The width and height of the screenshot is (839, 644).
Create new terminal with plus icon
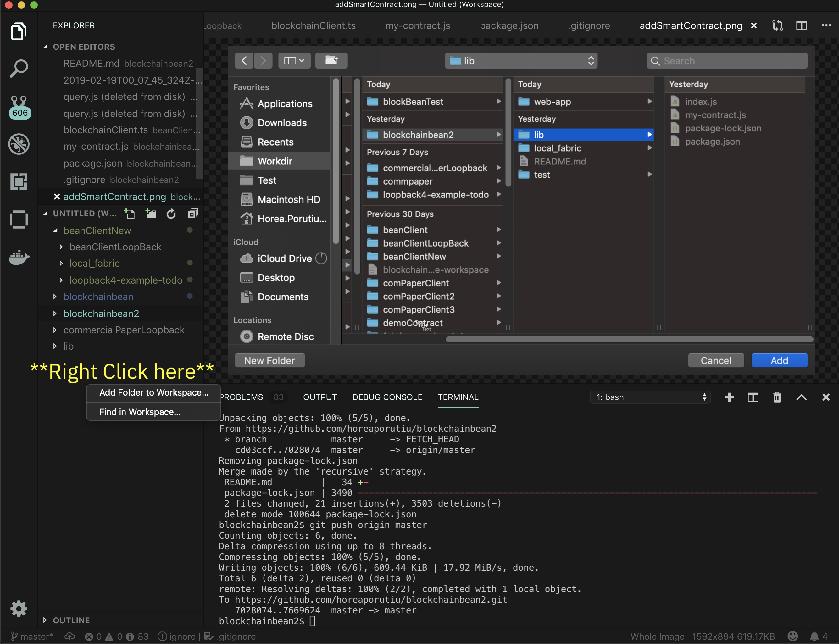(729, 397)
